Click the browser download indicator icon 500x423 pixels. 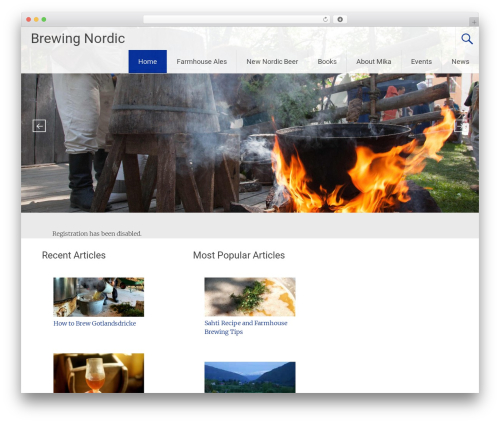click(340, 20)
